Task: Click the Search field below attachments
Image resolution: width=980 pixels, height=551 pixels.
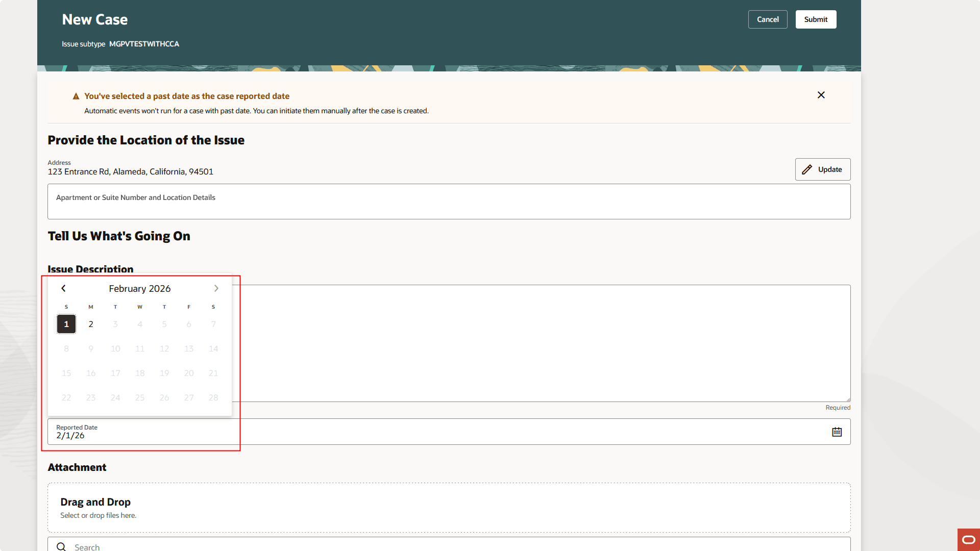Action: 306,546
